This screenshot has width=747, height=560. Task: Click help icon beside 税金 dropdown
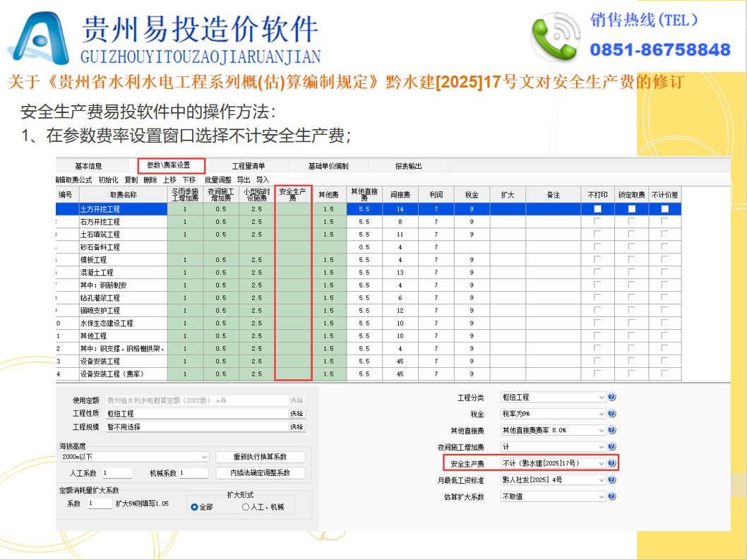pos(611,414)
